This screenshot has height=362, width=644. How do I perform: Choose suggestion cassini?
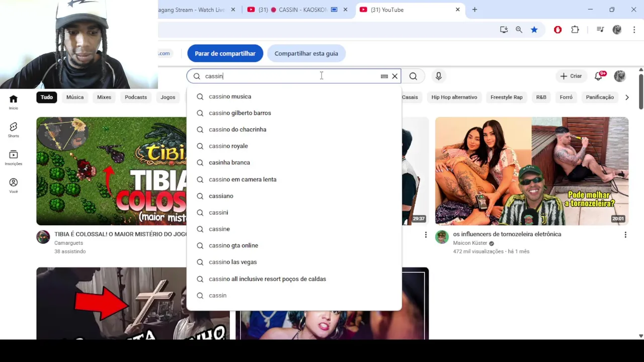[x=294, y=213]
